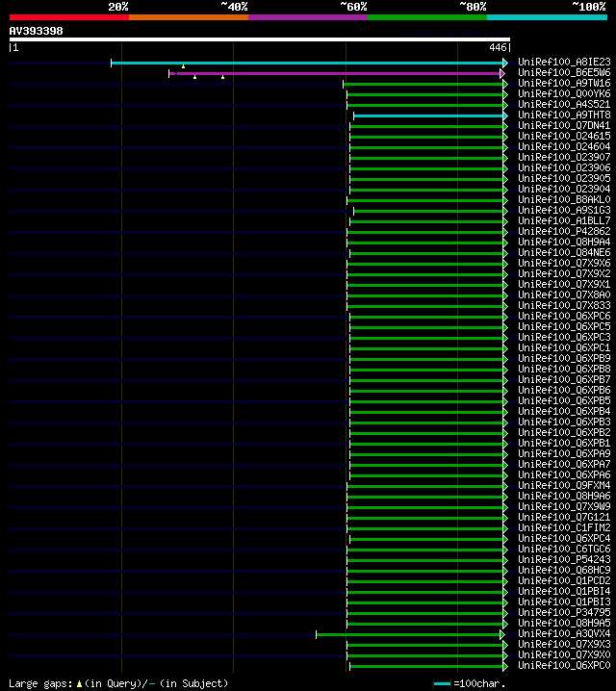Click the white AV393398 query sequence bar
The height and width of the screenshot is (691, 616).
coord(260,39)
